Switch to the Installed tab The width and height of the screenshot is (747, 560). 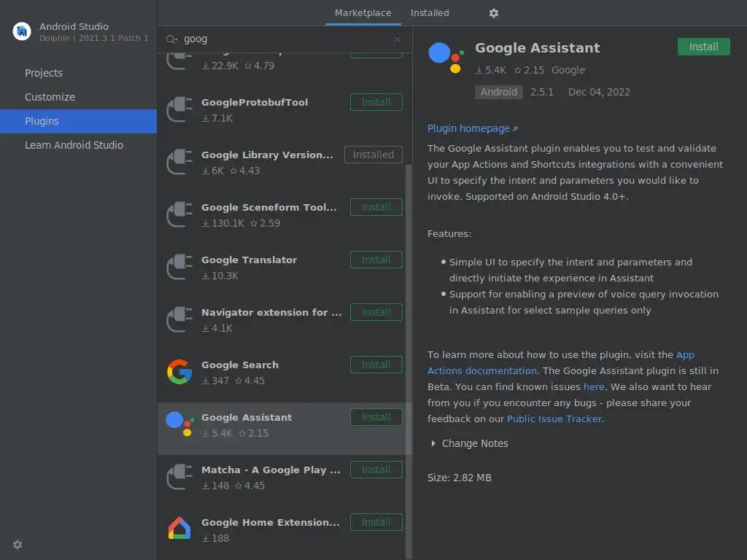(430, 13)
